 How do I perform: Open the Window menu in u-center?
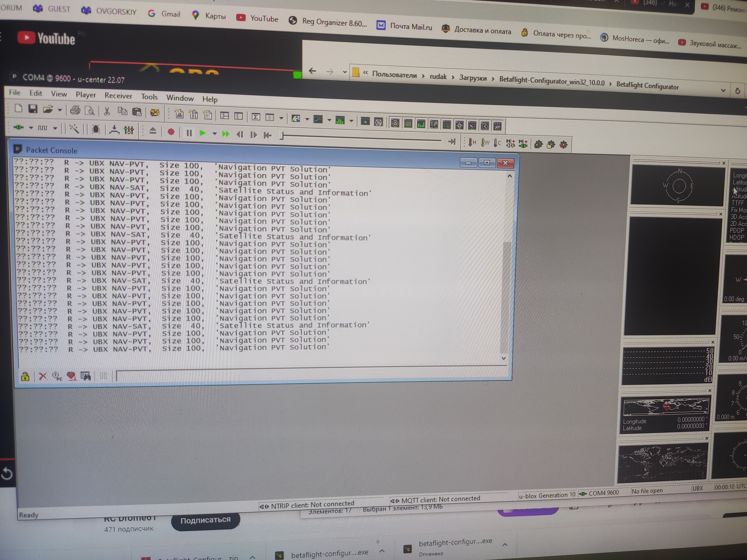pos(180,98)
